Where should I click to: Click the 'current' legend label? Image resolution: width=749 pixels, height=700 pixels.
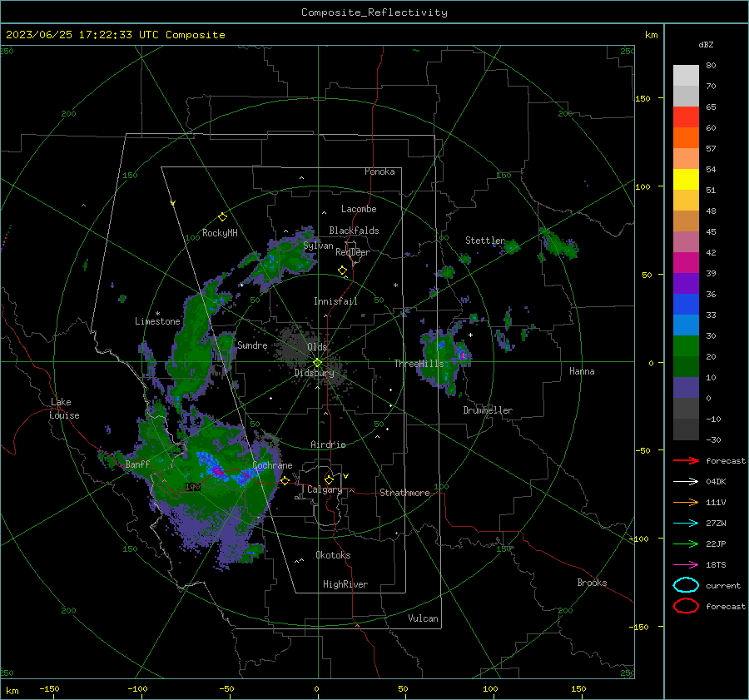coord(722,586)
